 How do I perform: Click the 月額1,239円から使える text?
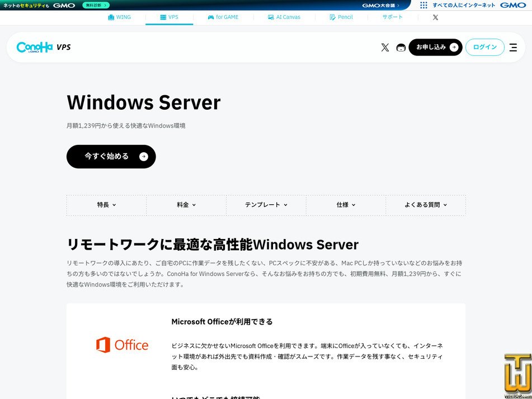coord(126,126)
